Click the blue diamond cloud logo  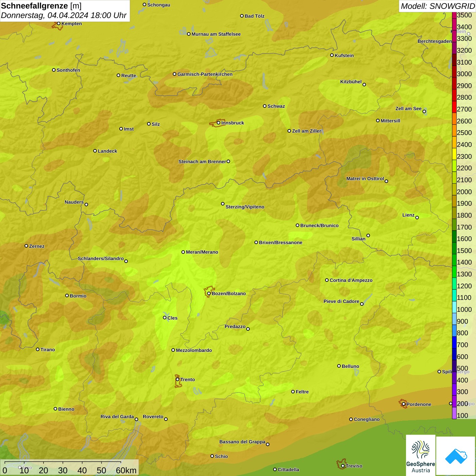[x=456, y=456]
